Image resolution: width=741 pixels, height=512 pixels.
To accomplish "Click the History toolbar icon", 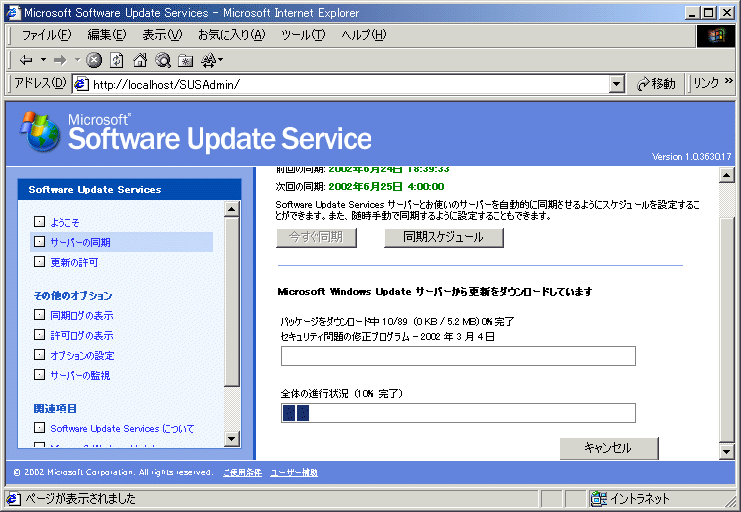I will click(209, 60).
